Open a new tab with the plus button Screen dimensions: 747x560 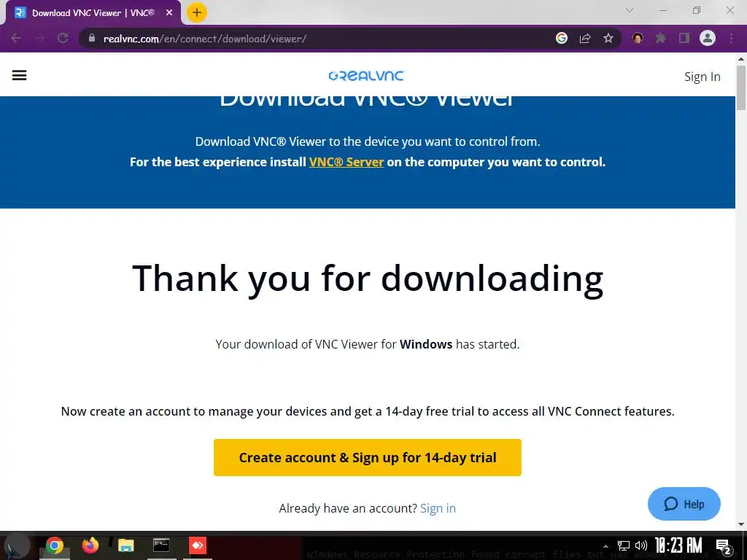pos(197,12)
